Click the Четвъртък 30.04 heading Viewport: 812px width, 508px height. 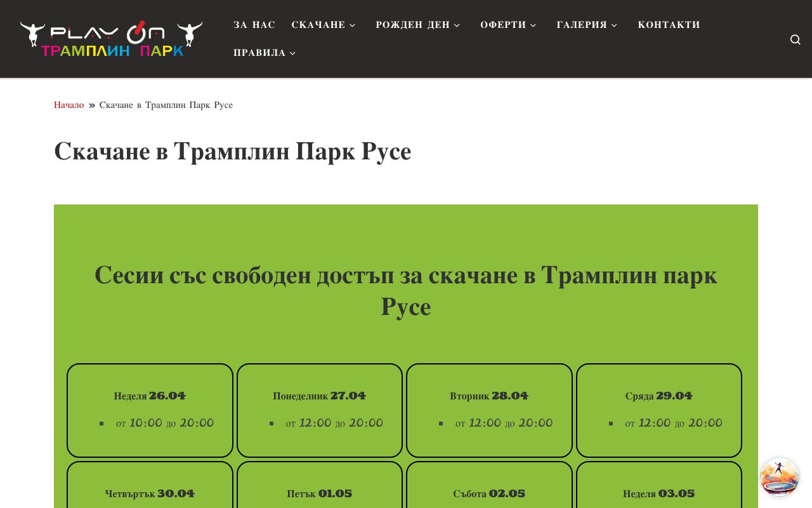tap(150, 493)
